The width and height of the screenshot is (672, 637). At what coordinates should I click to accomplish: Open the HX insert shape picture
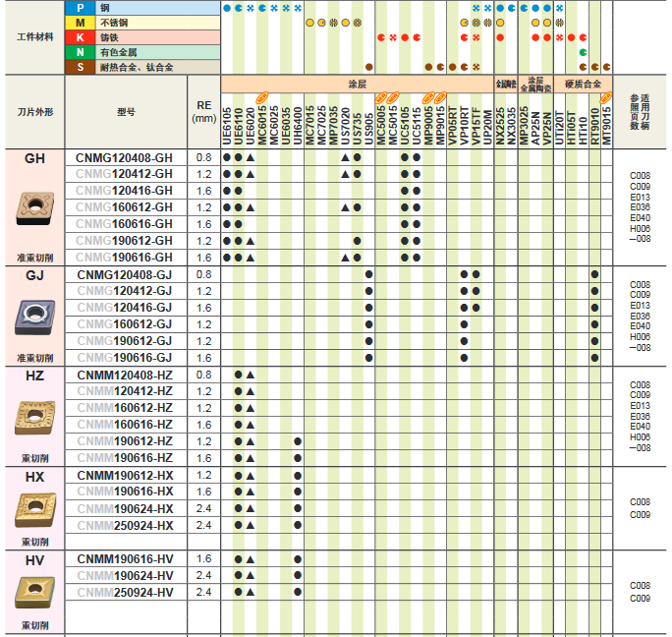34,509
